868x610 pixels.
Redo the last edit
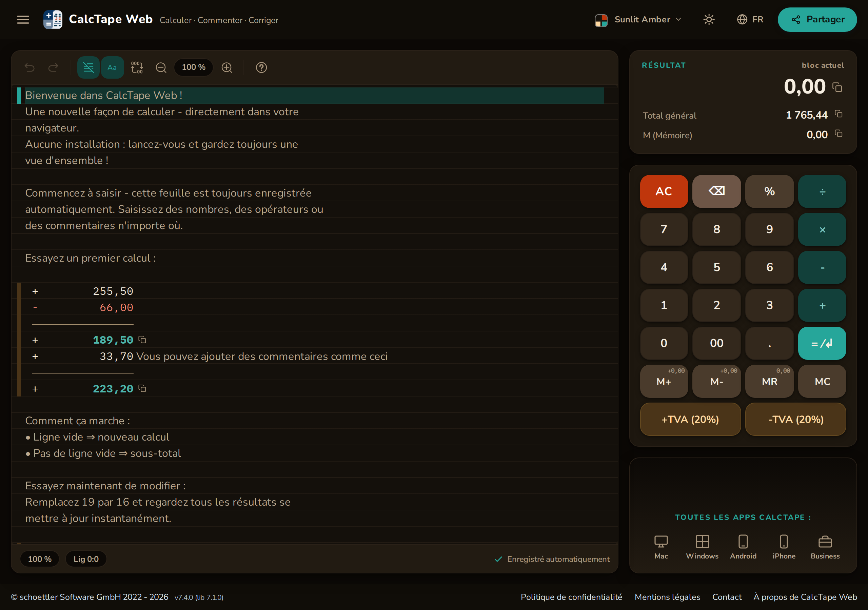click(53, 67)
